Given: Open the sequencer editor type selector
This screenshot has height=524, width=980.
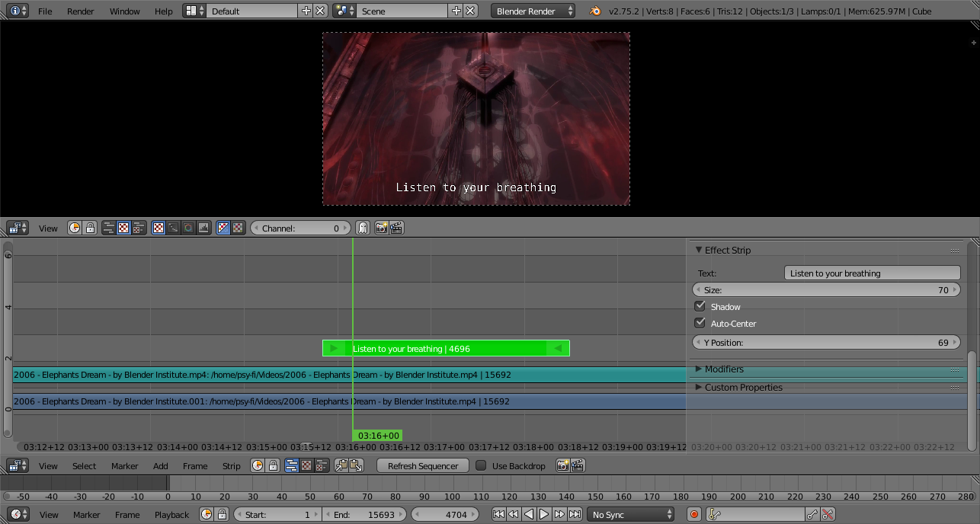Looking at the screenshot, I should [x=18, y=465].
